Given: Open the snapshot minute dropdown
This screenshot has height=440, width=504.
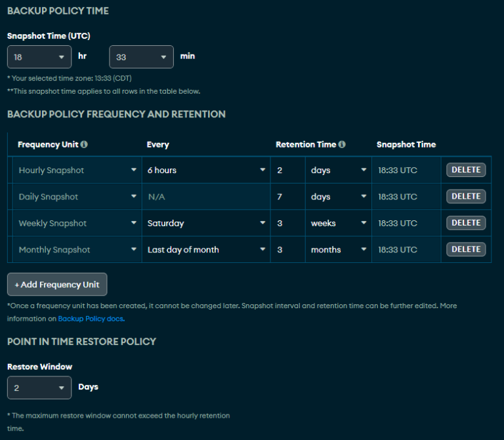Looking at the screenshot, I should coord(141,57).
